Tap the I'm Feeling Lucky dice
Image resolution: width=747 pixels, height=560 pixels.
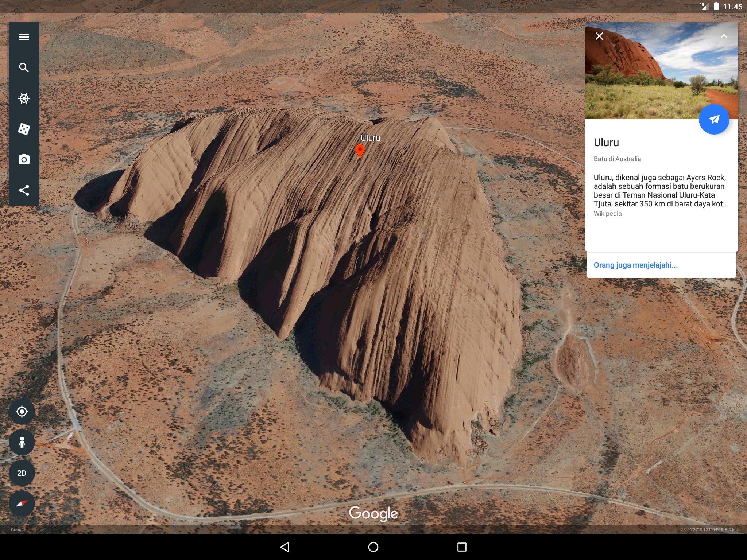pyautogui.click(x=24, y=129)
